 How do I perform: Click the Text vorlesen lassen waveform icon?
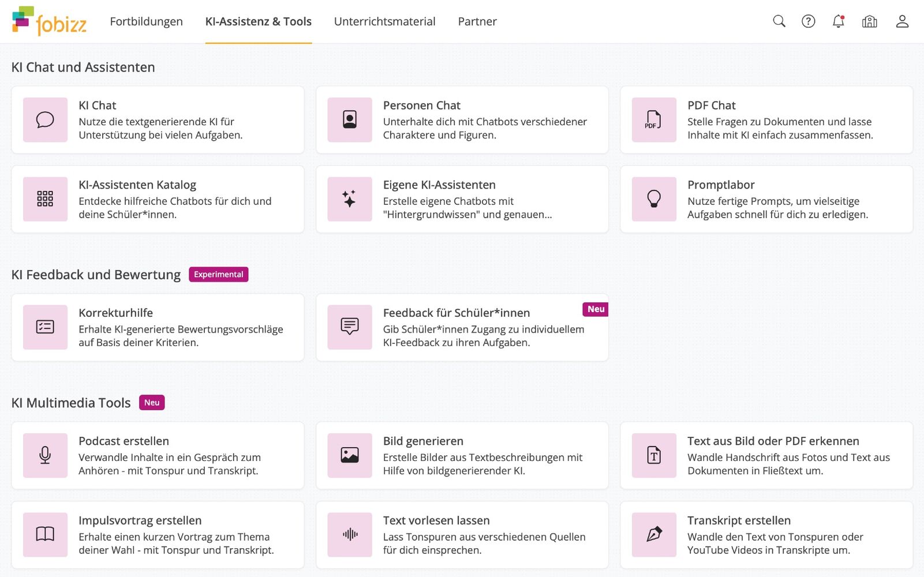(350, 535)
